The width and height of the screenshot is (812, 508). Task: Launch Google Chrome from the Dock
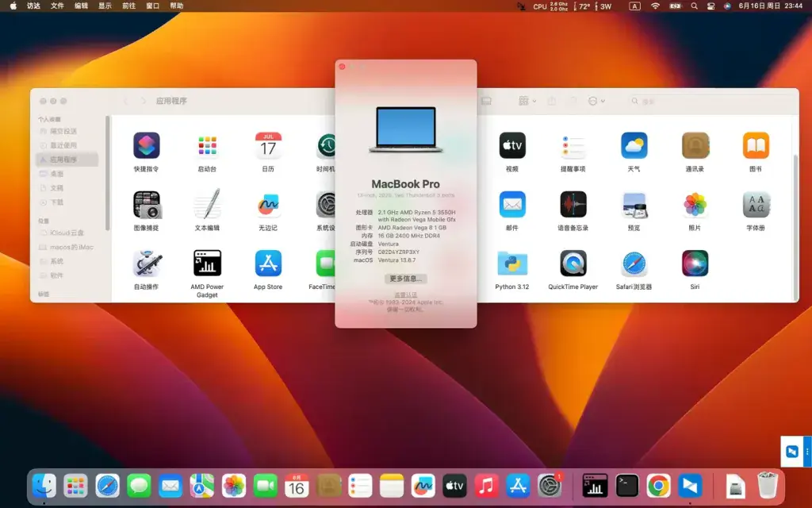(658, 487)
